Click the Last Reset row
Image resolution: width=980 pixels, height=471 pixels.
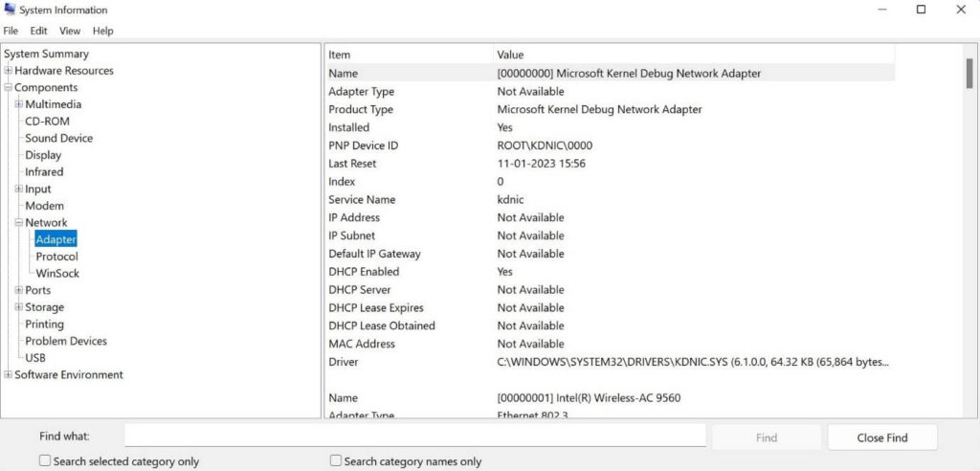611,164
